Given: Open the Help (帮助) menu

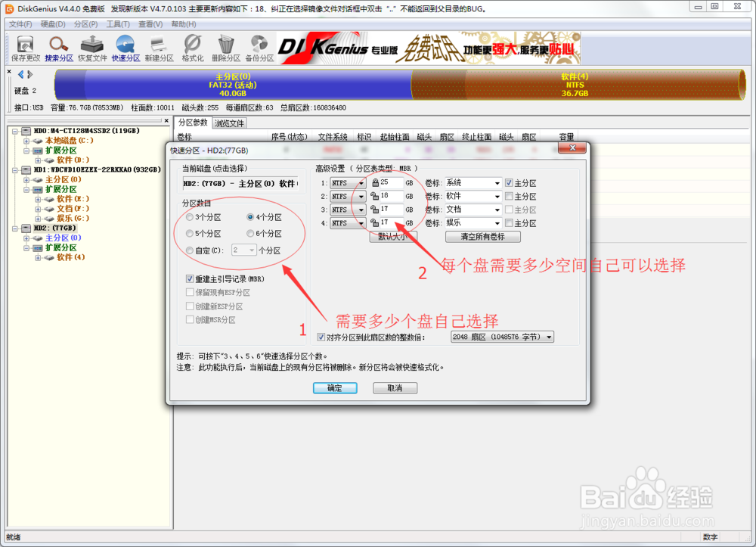Looking at the screenshot, I should (184, 24).
